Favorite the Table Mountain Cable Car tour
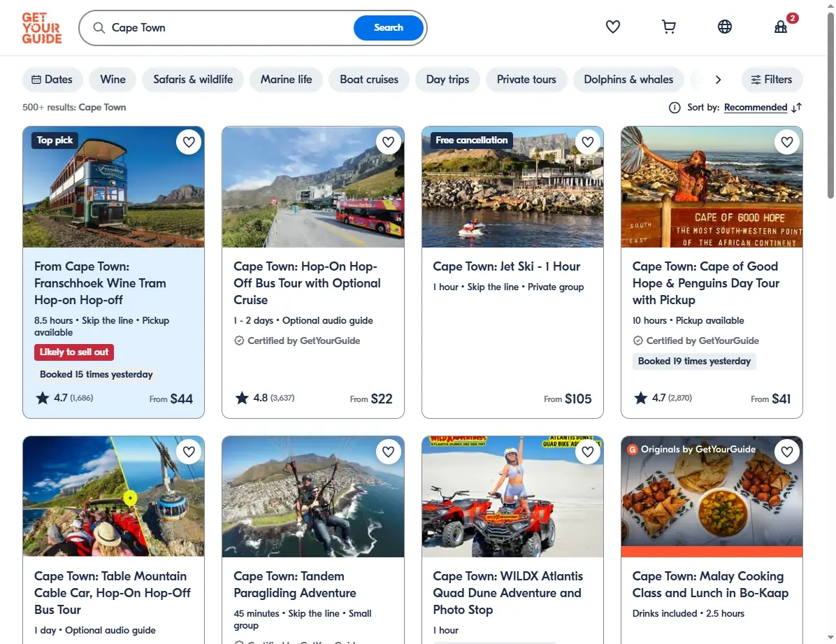 tap(189, 452)
